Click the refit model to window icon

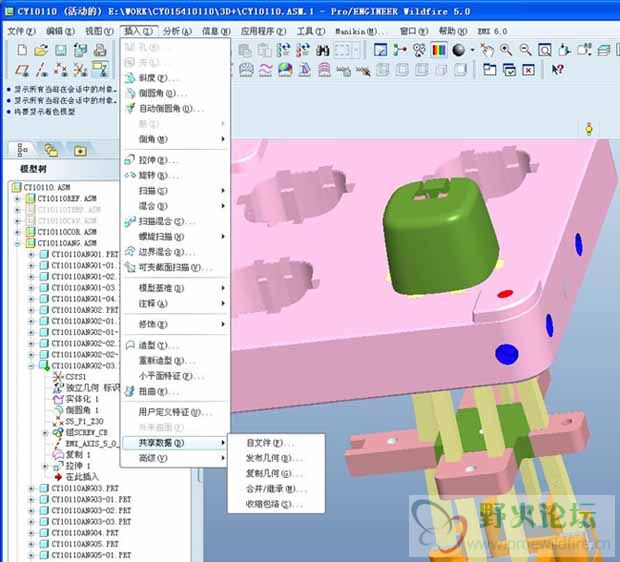(545, 50)
